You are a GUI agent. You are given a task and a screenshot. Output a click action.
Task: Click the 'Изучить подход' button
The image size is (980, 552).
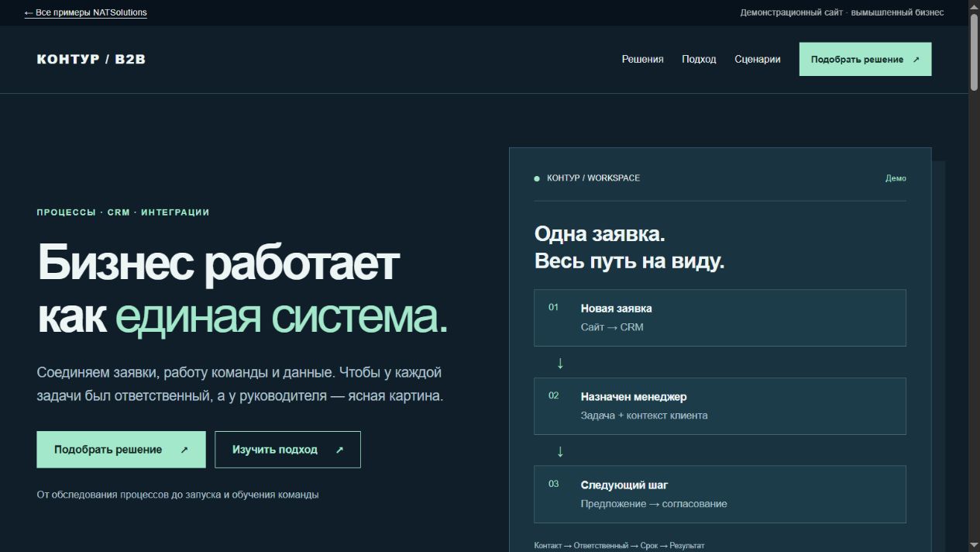coord(287,450)
